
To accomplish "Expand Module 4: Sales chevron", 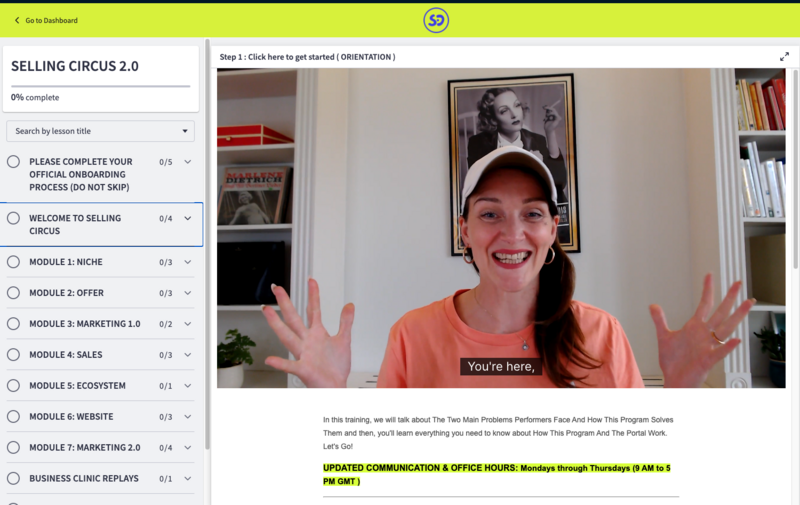I will 188,355.
